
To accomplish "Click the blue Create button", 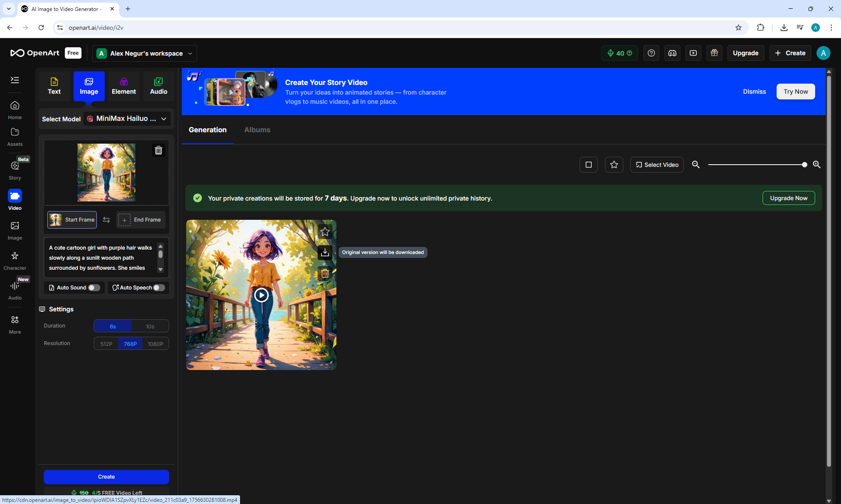I will click(106, 476).
